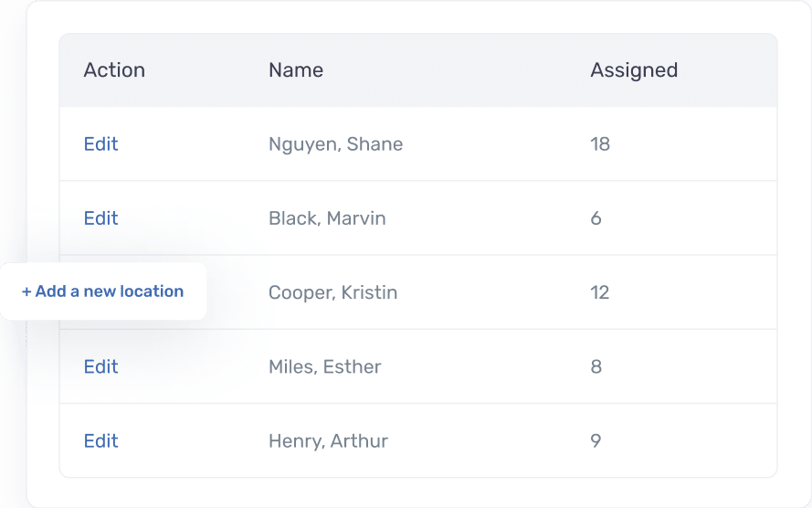Sort by the Action column header
The width and height of the screenshot is (812, 508).
point(114,70)
